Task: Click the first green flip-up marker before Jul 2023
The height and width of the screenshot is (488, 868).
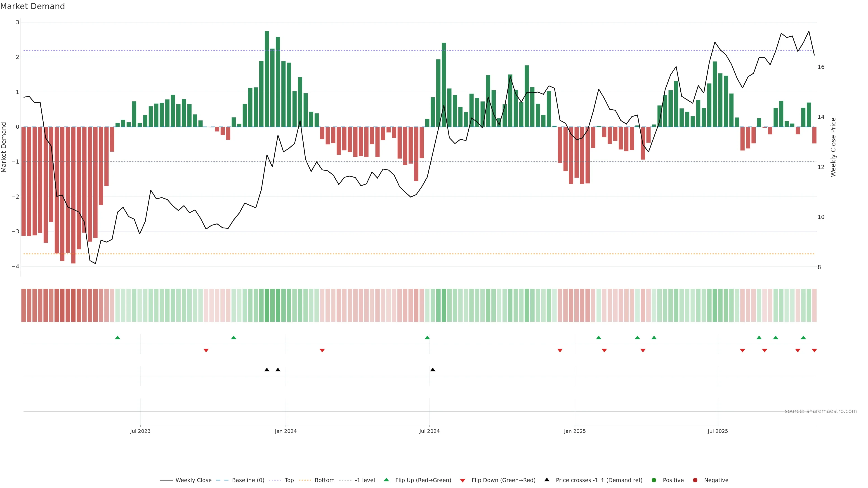Action: [x=118, y=338]
